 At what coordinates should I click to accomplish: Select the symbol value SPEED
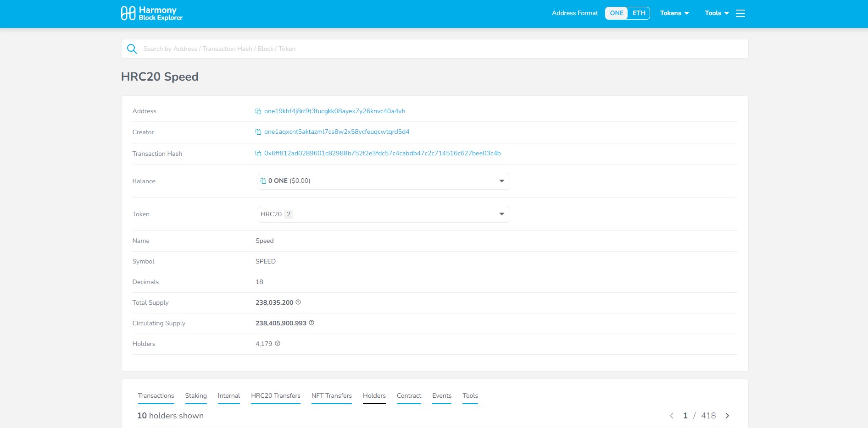[266, 261]
